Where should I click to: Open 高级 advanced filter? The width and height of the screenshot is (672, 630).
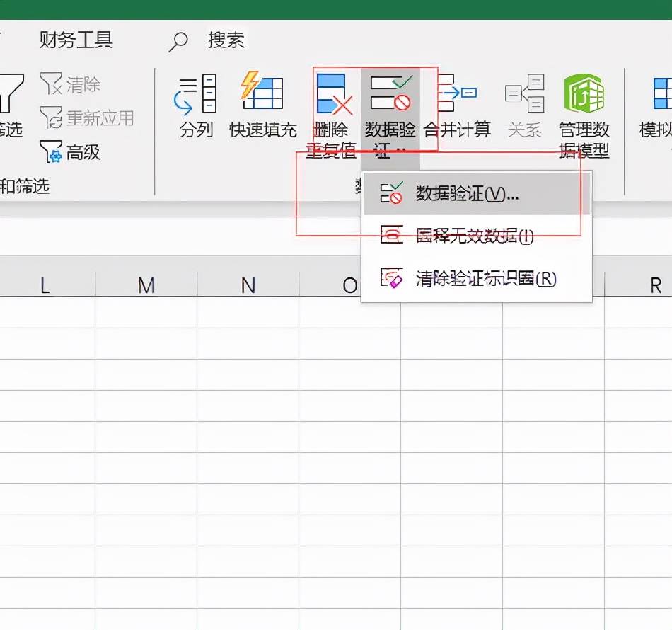coord(70,151)
